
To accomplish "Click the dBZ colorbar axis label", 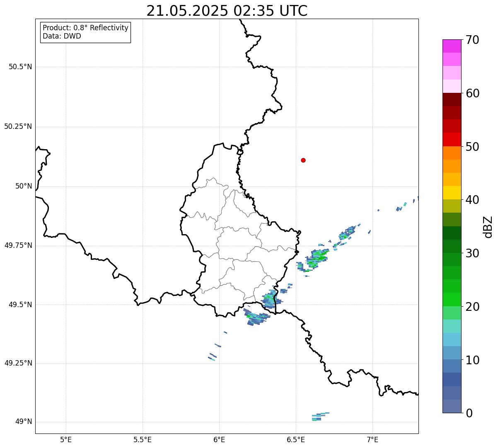I will point(488,227).
